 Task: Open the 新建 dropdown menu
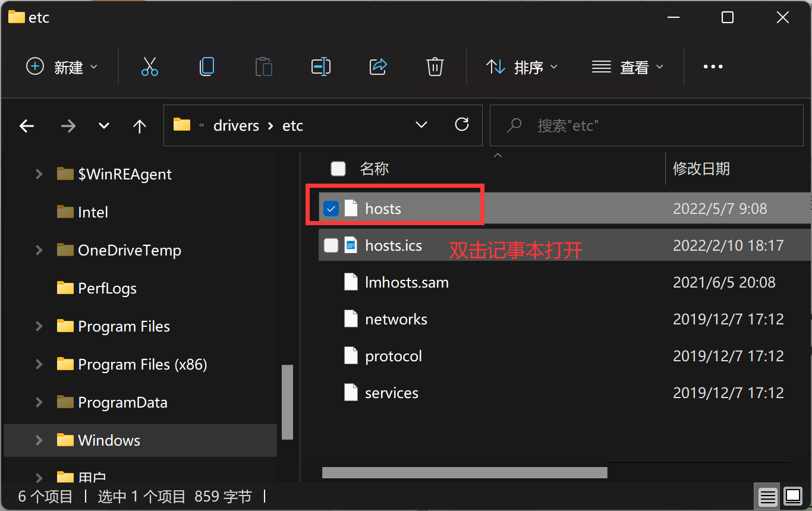pos(62,67)
